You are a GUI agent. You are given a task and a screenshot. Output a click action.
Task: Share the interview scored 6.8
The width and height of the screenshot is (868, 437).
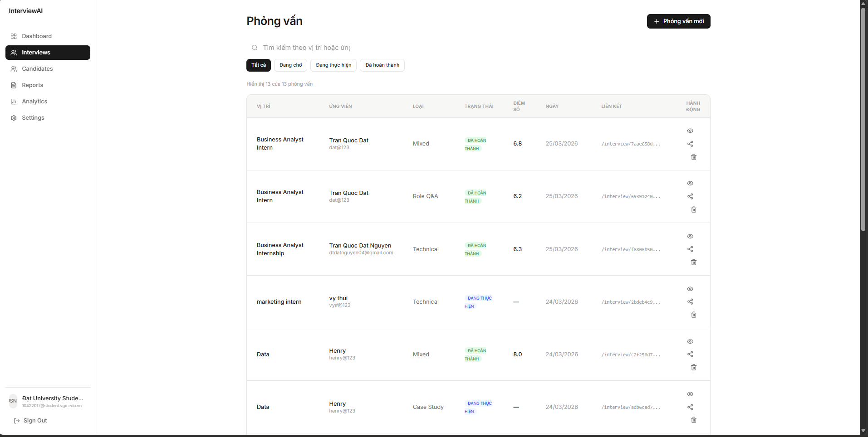coord(690,144)
